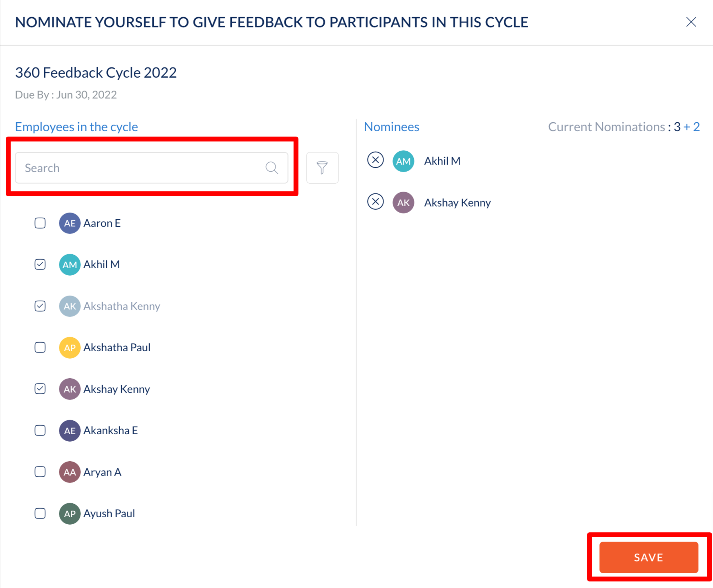This screenshot has height=588, width=713.
Task: Check the Ayush Paul checkbox
Action: (x=40, y=513)
